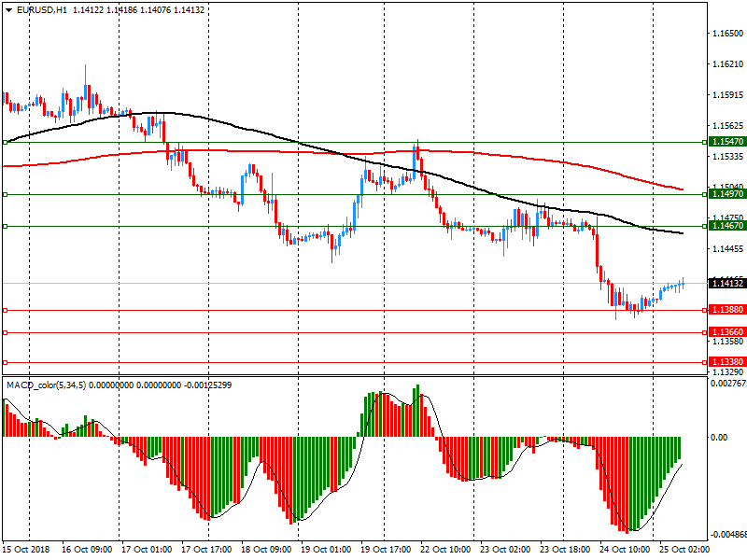Click the green 1.14970 price level tag
Image resolution: width=747 pixels, height=560 pixels.
pos(726,194)
